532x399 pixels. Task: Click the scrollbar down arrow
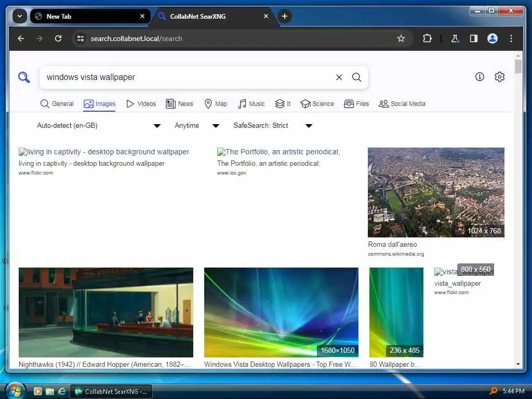(518, 364)
